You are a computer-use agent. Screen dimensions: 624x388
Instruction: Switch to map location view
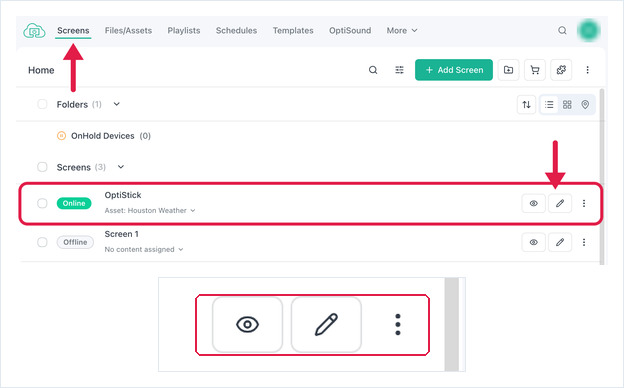coord(585,105)
